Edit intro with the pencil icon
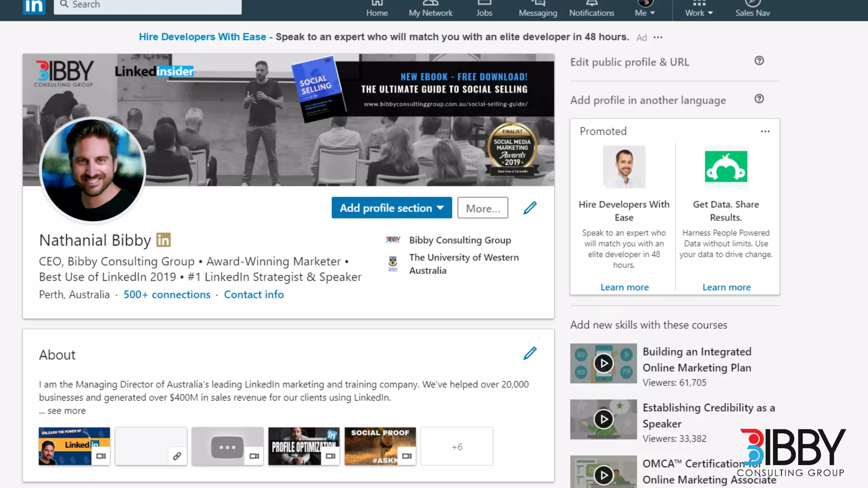 (530, 208)
